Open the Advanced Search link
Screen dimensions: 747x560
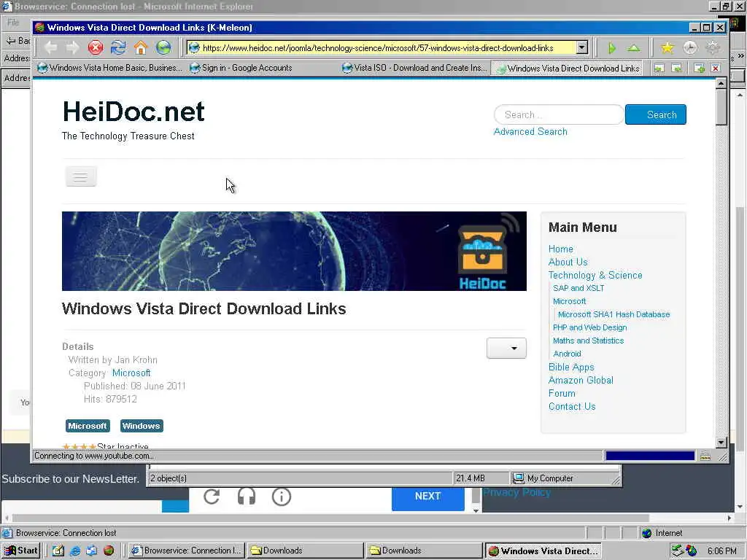[530, 131]
